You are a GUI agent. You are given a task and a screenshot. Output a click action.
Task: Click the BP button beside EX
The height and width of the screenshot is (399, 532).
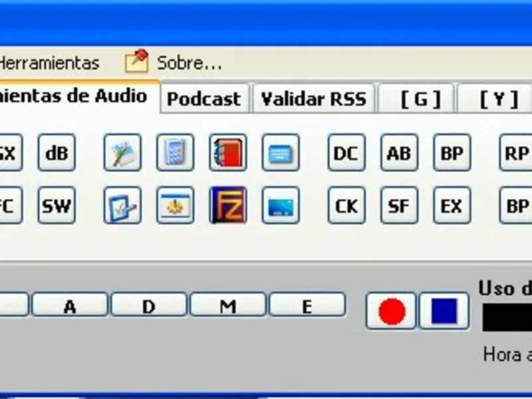click(515, 205)
